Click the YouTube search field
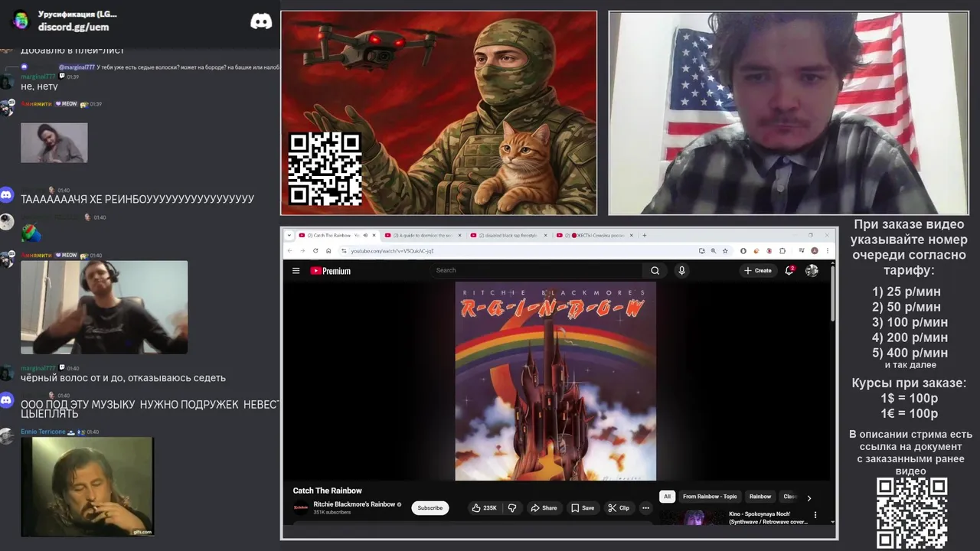980x551 pixels. (537, 270)
